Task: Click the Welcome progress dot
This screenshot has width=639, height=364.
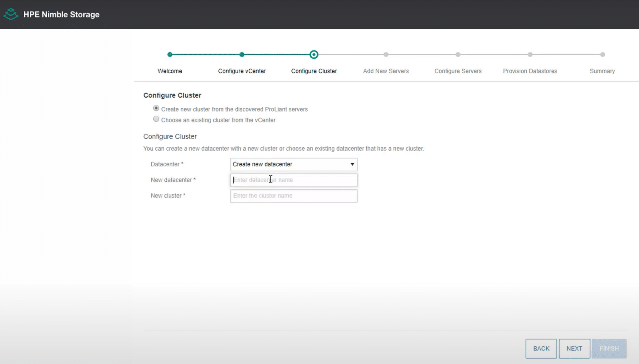Action: click(x=170, y=55)
